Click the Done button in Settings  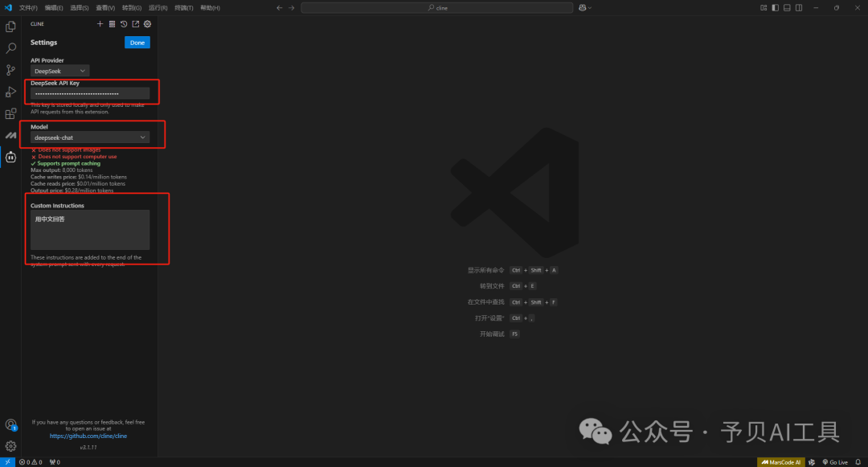(x=137, y=43)
